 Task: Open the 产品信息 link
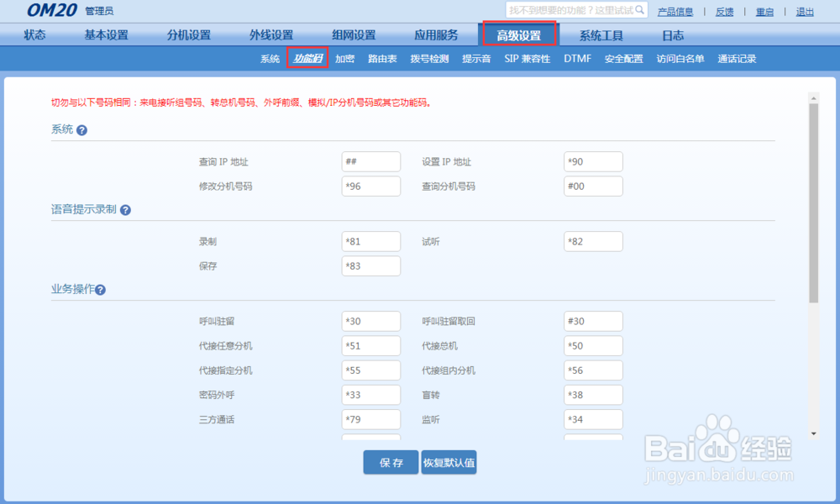675,11
